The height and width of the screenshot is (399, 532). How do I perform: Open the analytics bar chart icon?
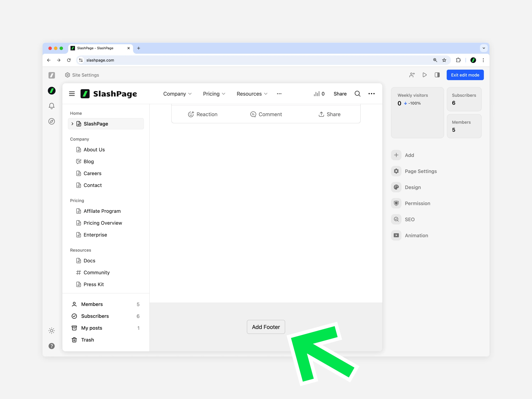(319, 94)
